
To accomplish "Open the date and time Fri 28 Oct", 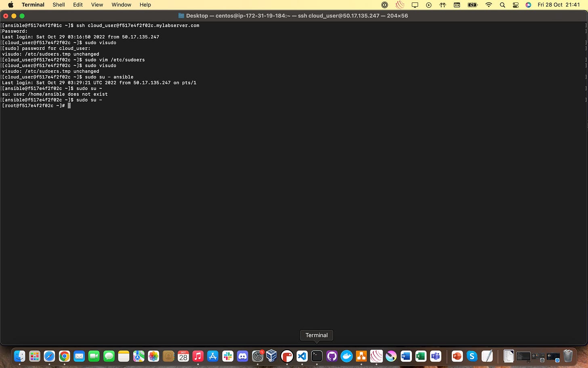I will pos(559,5).
